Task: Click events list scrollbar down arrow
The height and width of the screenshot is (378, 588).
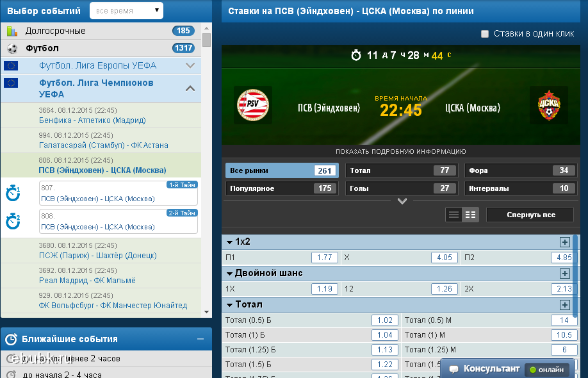Action: coord(207,312)
